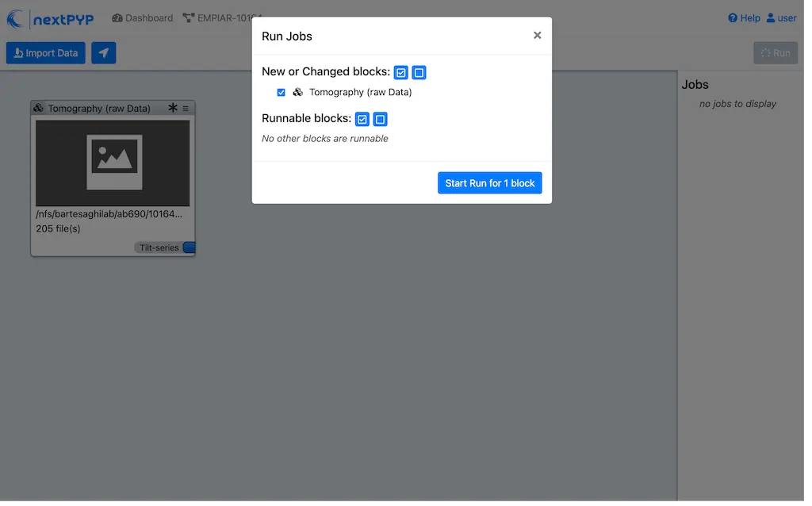Click the asterisk icon on Tomography block

click(x=173, y=108)
